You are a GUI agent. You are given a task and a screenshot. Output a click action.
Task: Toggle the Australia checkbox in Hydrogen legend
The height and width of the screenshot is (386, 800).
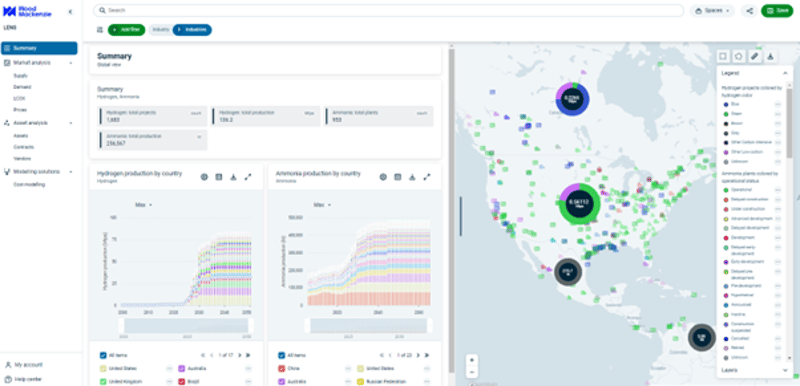tap(182, 368)
